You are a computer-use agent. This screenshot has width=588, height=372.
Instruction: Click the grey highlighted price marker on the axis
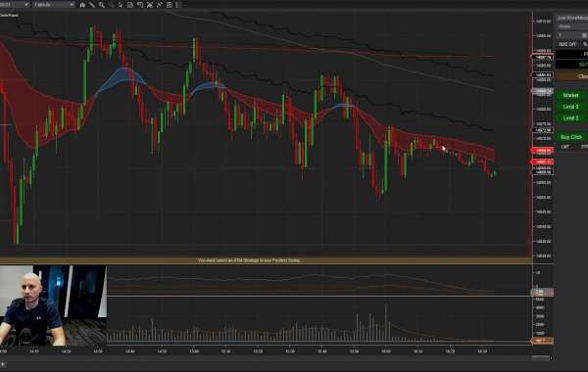pos(542,91)
